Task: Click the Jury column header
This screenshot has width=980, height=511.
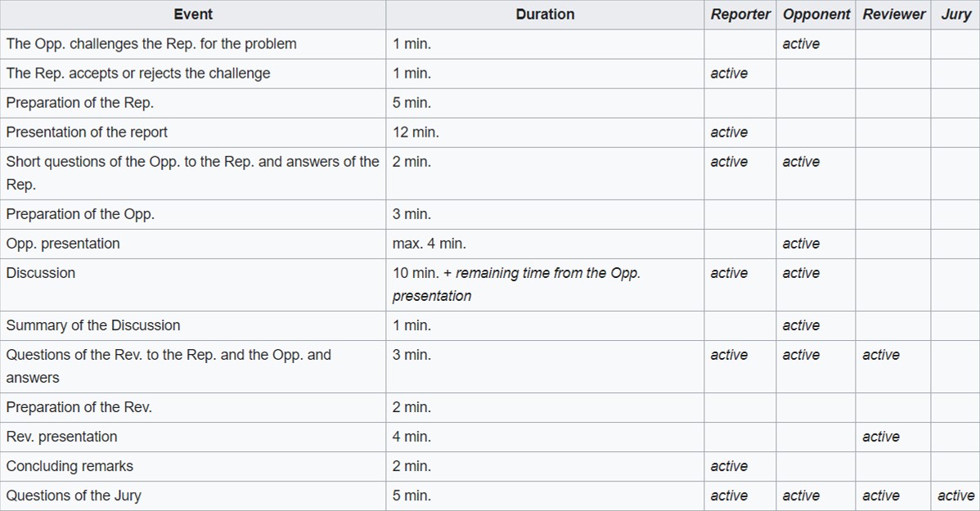Action: (x=955, y=15)
